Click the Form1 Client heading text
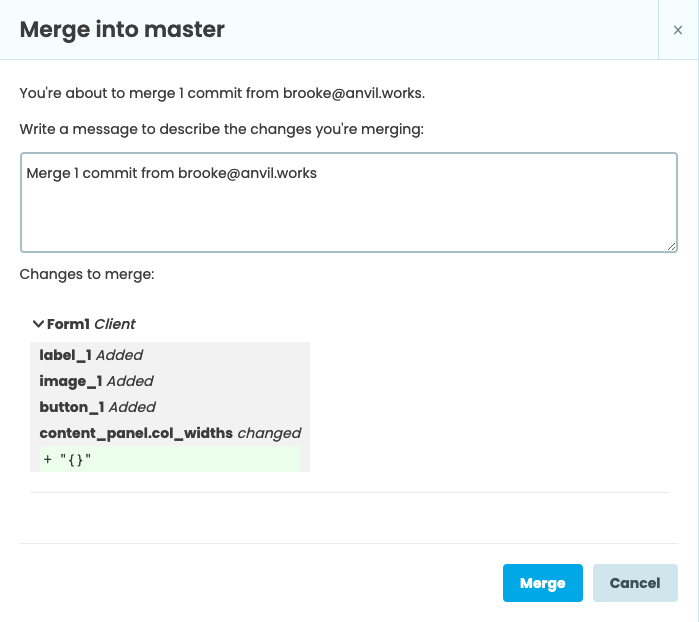699x622 pixels. tap(91, 324)
